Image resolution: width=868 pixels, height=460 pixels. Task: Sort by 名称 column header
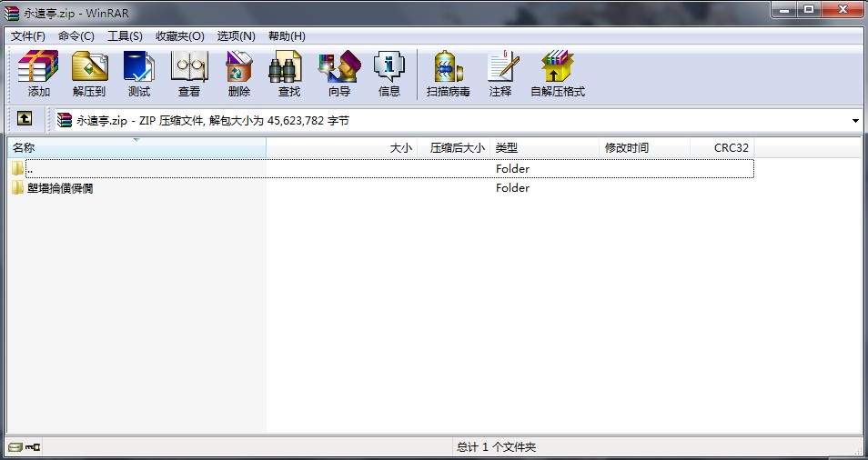(x=136, y=147)
